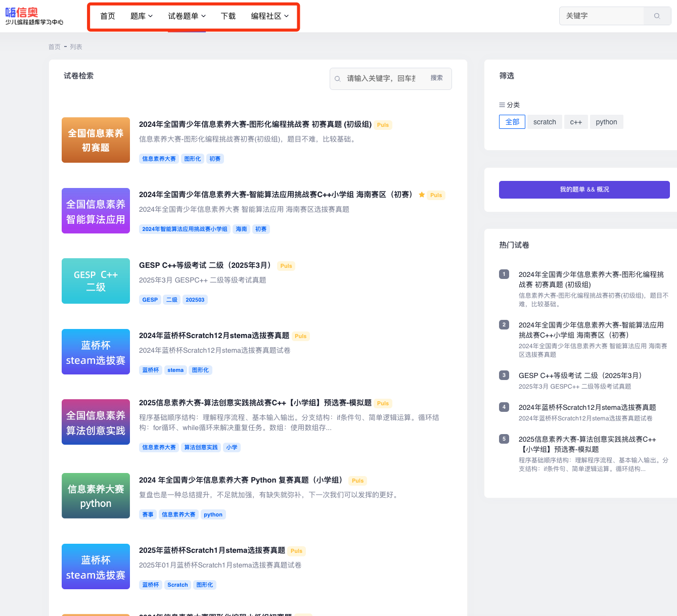Open 智能算法应用挑战赛C++小学组 海南赛区 title
Screen dimensions: 677x616
[x=277, y=195]
